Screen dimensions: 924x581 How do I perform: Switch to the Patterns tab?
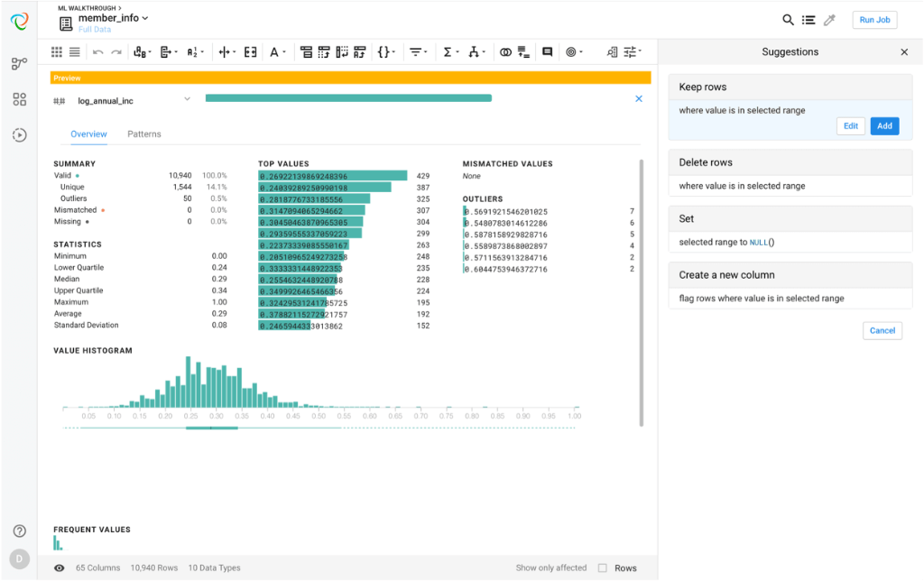point(144,134)
